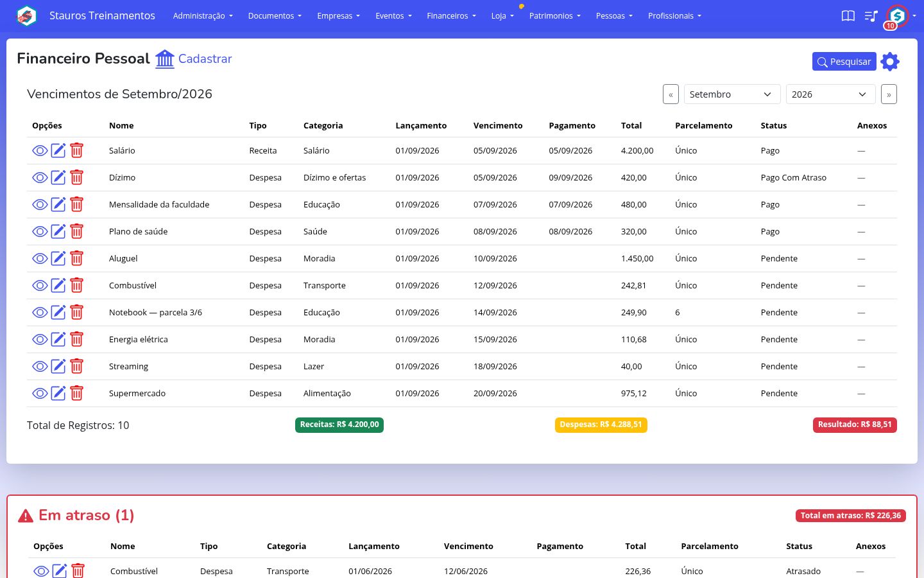Viewport: 924px width, 578px height.
Task: Open the settings gear beside Pesquisar
Action: pos(890,62)
